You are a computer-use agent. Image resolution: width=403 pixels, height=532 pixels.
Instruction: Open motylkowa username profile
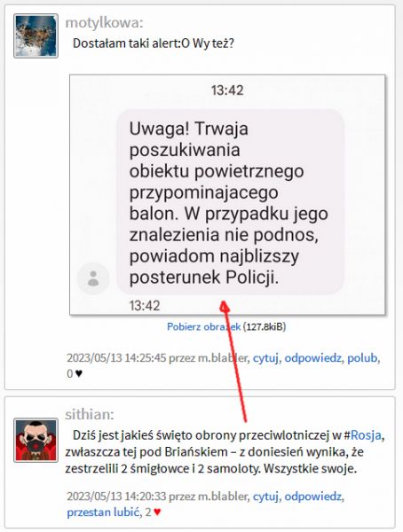coord(104,23)
